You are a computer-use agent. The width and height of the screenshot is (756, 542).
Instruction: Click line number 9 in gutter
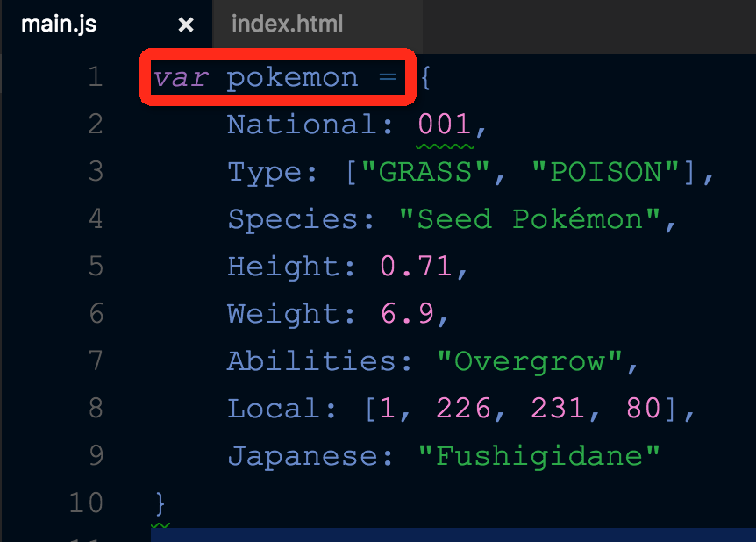tap(96, 454)
